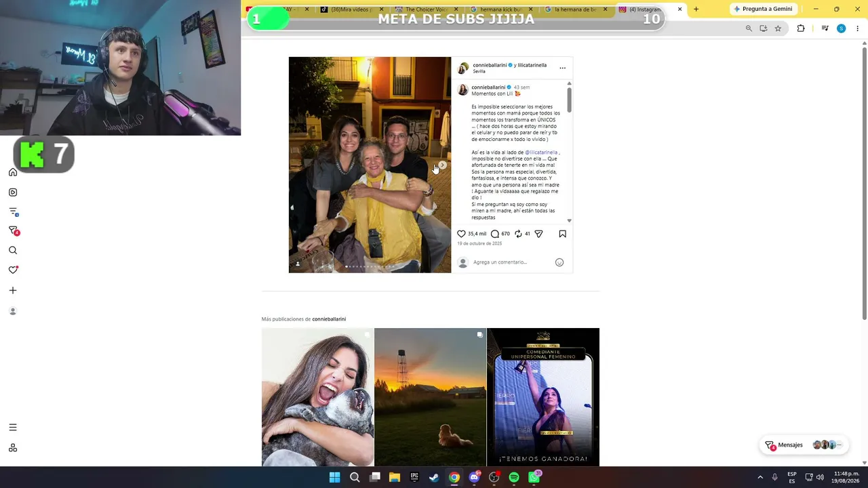Click the caption scrollbar down arrow
This screenshot has height=488, width=868.
point(569,221)
